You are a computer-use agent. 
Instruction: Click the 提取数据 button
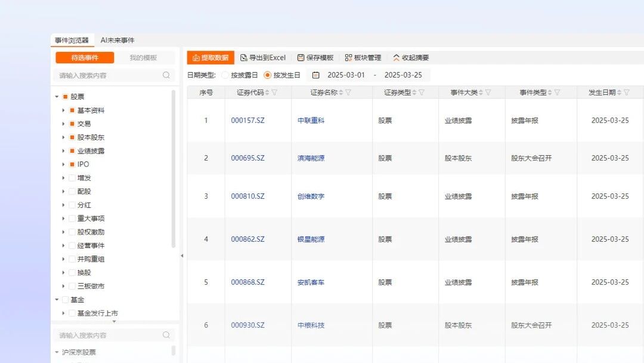210,57
